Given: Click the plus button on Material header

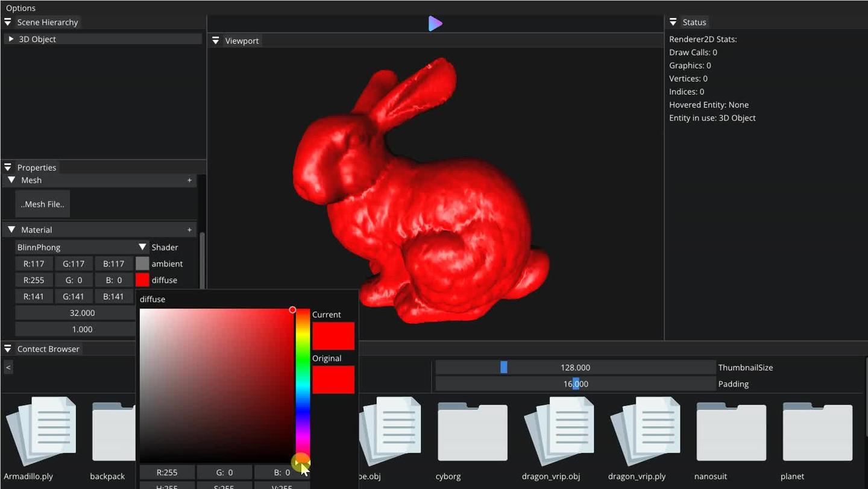Looking at the screenshot, I should [x=189, y=230].
